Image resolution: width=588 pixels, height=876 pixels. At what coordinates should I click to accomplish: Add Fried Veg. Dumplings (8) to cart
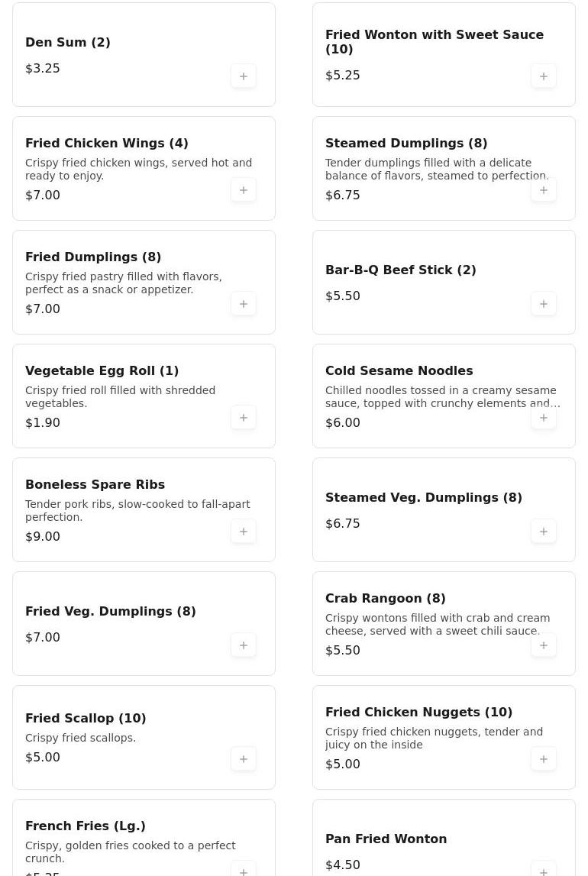(x=244, y=645)
